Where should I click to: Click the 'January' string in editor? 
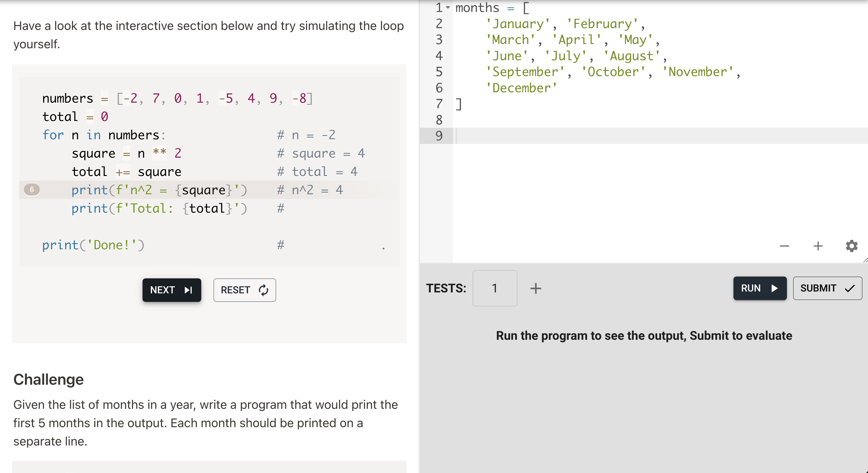(x=517, y=24)
